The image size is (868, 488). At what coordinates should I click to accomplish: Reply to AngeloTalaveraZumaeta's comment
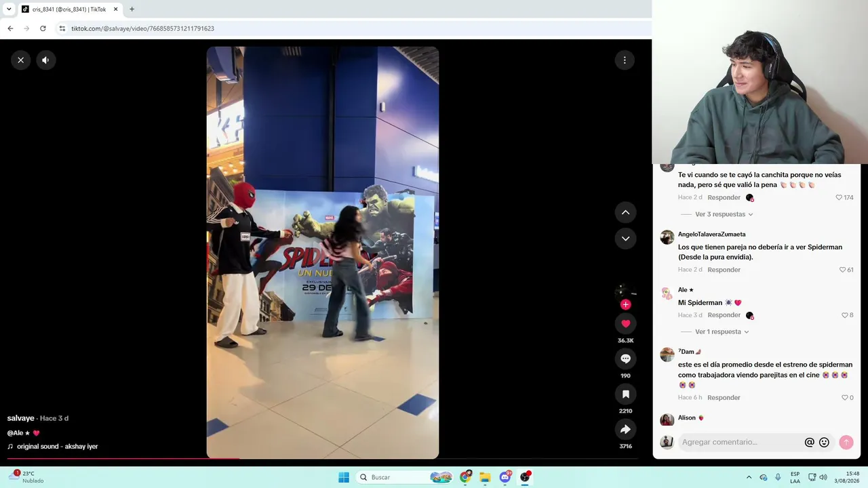[724, 270]
